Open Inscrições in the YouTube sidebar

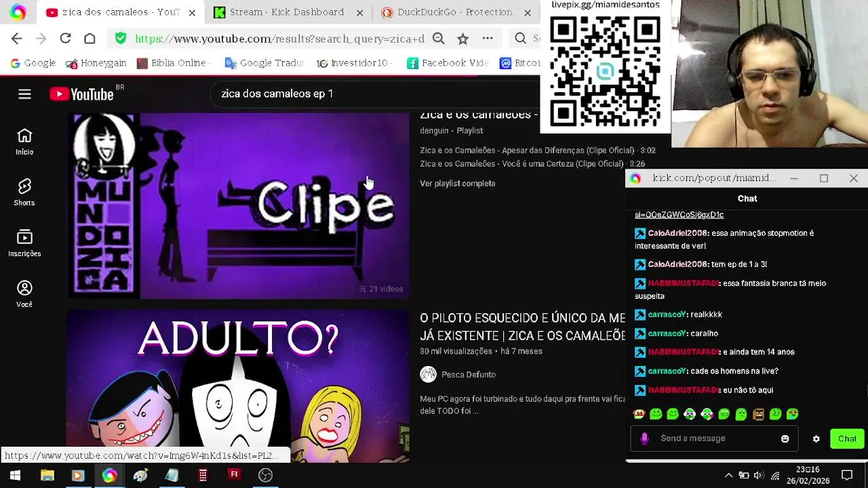(x=24, y=243)
